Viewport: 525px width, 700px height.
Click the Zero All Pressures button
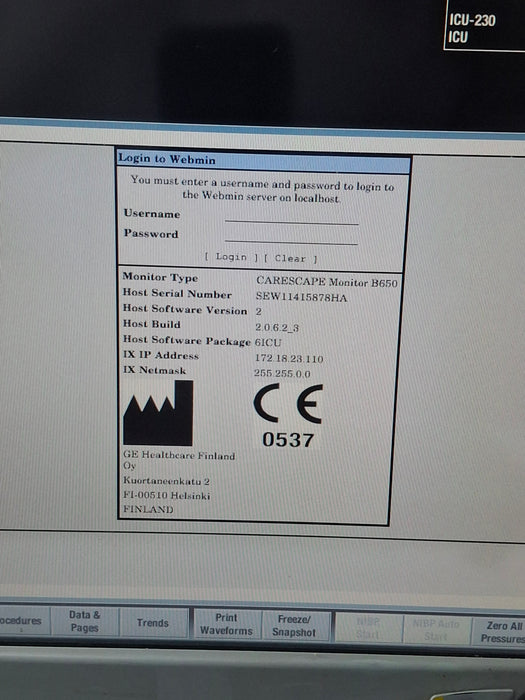pos(500,632)
